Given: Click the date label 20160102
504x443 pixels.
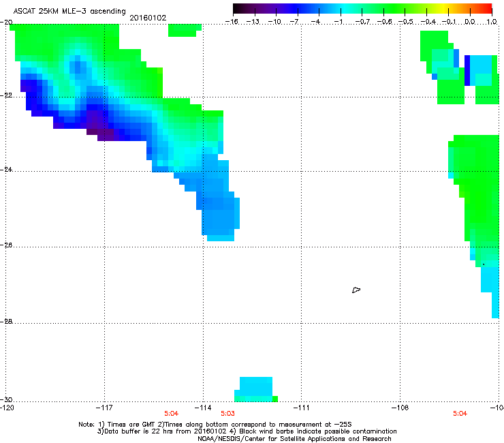Looking at the screenshot, I should coord(148,18).
